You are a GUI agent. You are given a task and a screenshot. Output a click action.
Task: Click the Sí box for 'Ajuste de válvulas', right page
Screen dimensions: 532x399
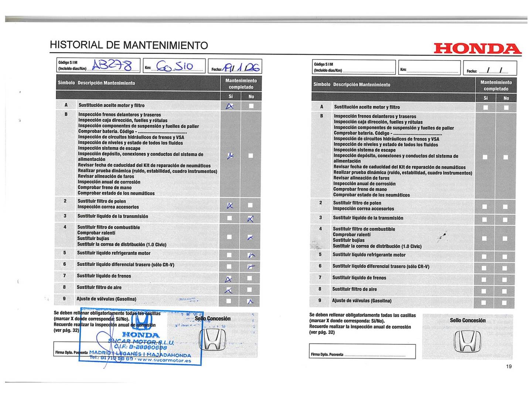coord(484,303)
